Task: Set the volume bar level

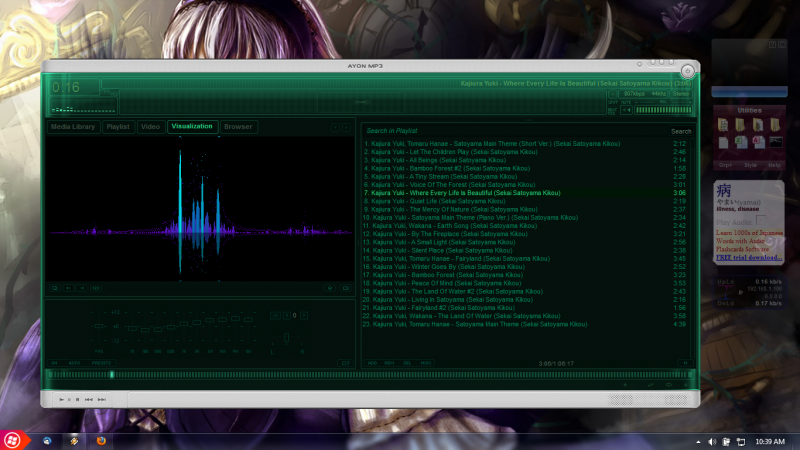Action: coord(663,110)
